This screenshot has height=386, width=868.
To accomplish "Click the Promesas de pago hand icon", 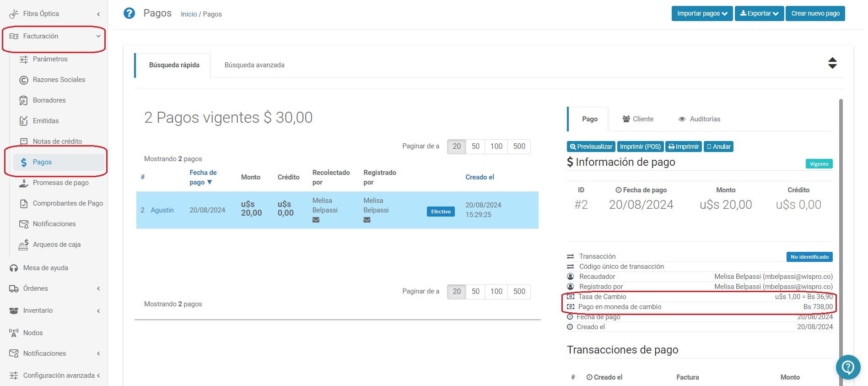I will click(x=24, y=183).
